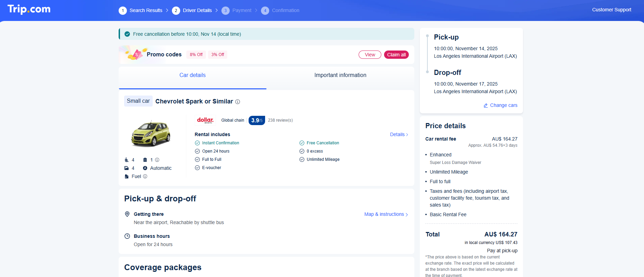
Task: Click the checkmark icon for Open 24 hours
Action: (x=197, y=151)
